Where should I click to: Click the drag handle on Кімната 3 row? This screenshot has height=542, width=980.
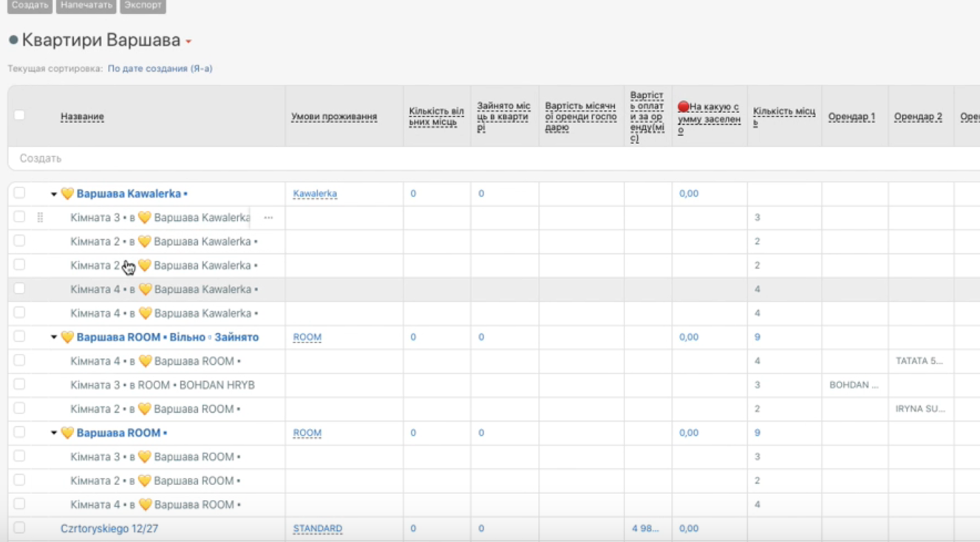[x=40, y=218]
